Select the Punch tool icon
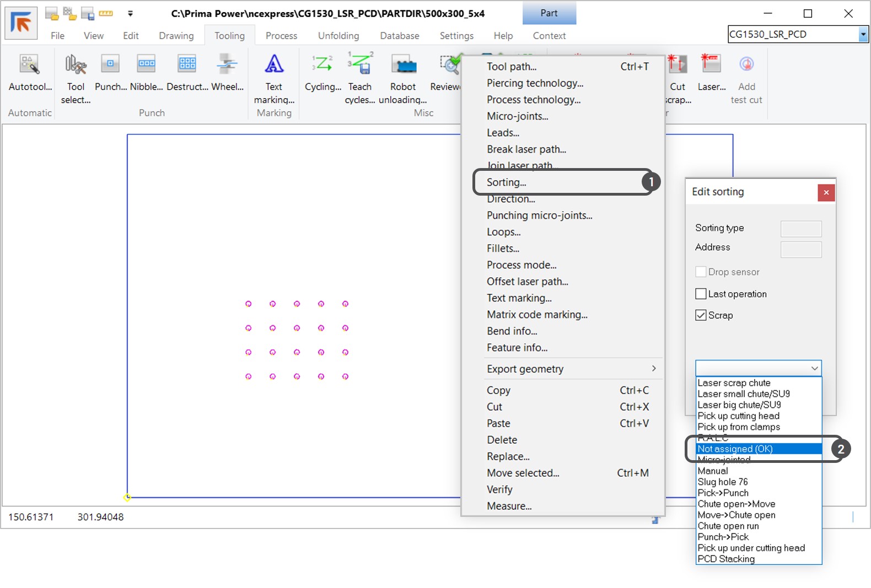This screenshot has width=871, height=588. 110,65
